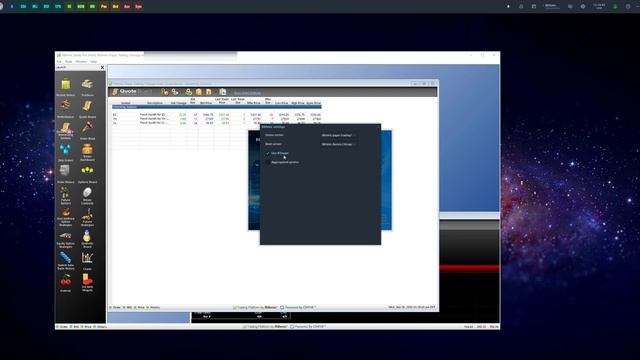Select the third row in the quote table

tap(217, 122)
